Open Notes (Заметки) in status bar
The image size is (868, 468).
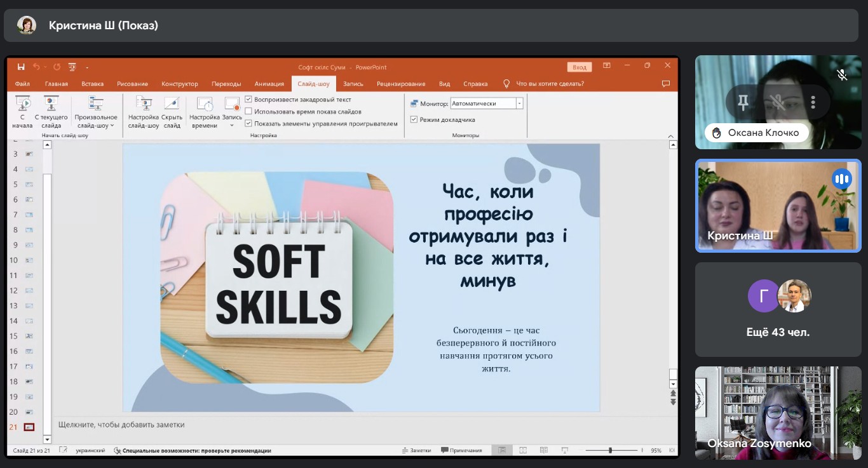417,450
